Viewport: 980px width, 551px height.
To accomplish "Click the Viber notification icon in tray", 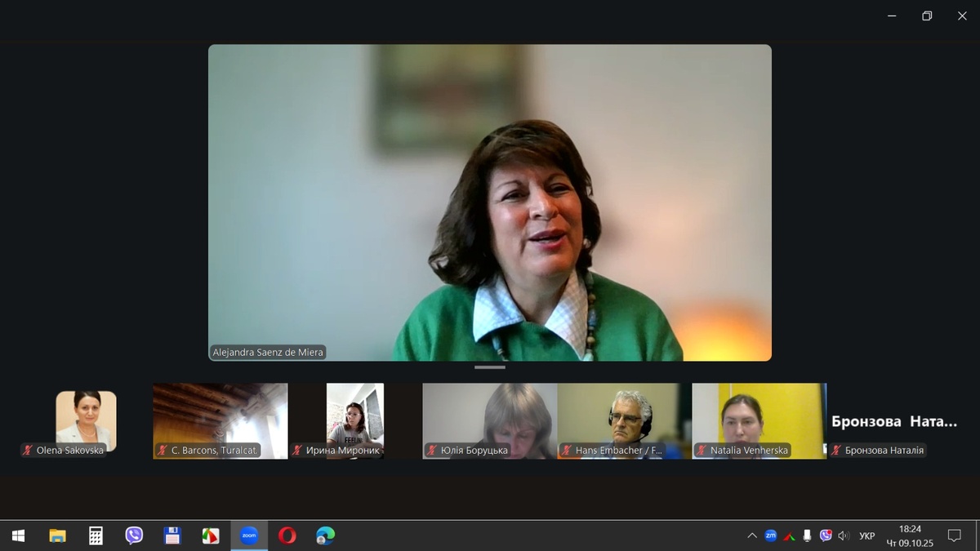I will coord(826,535).
